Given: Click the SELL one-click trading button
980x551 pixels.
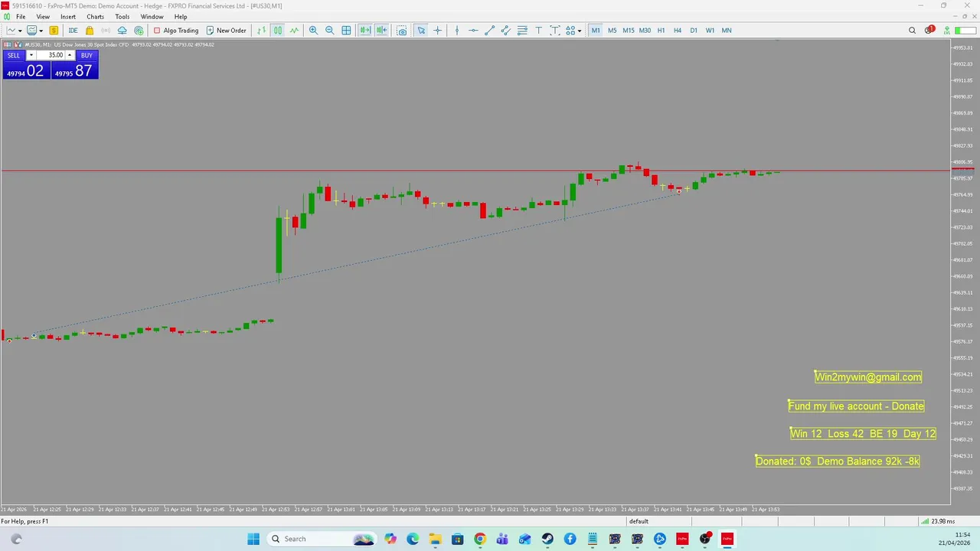Looking at the screenshot, I should click(14, 55).
